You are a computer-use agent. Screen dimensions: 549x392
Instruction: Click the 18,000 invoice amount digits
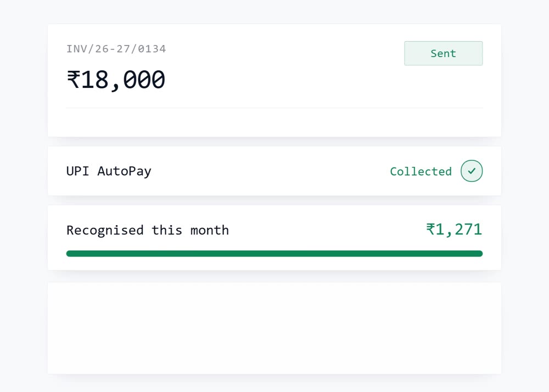point(123,80)
